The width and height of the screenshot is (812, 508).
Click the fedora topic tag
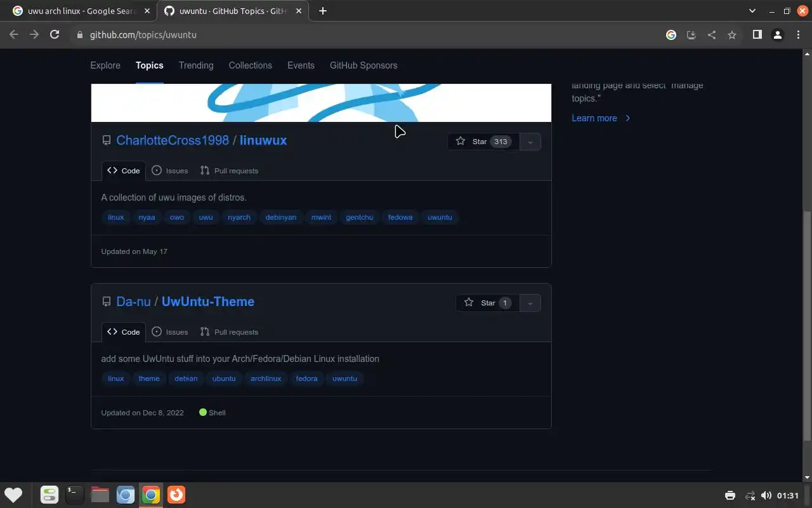pos(306,378)
